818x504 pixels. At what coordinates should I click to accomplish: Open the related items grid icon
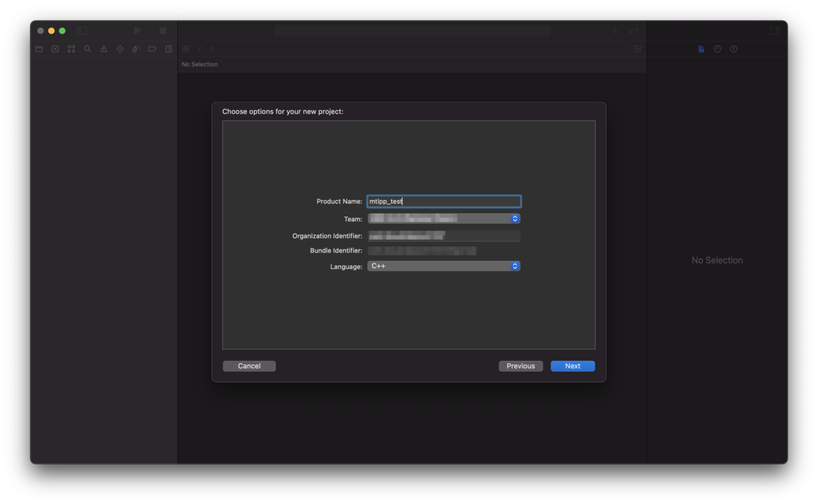coord(185,49)
